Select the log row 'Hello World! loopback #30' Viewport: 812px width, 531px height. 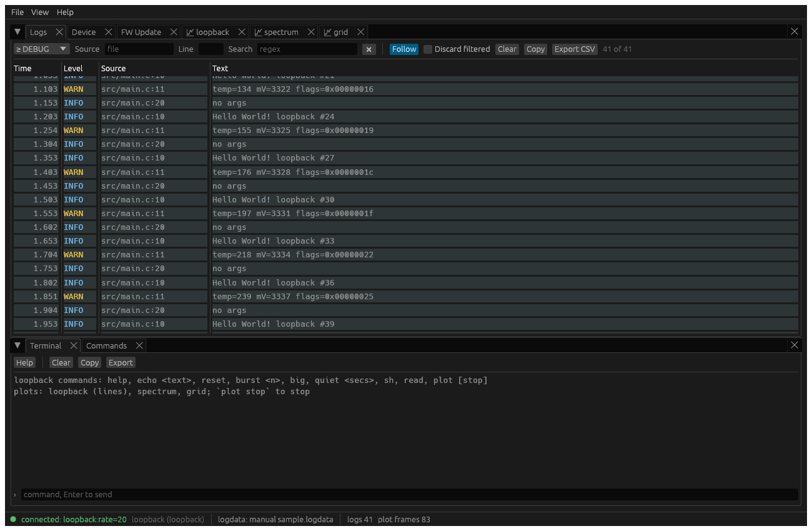[406, 200]
